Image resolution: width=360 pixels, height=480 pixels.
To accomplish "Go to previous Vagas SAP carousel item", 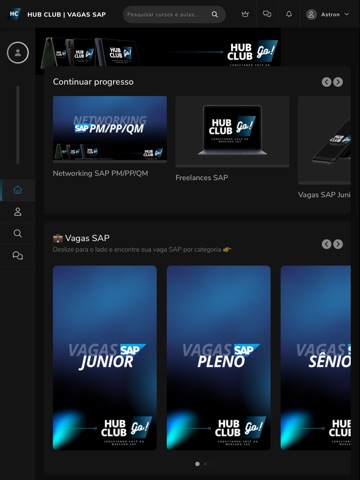I will tap(327, 244).
